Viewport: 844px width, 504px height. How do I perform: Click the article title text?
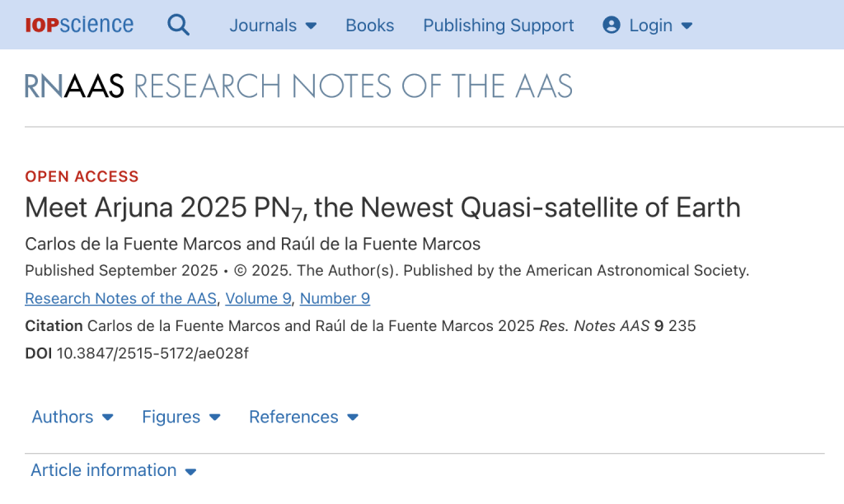click(382, 208)
